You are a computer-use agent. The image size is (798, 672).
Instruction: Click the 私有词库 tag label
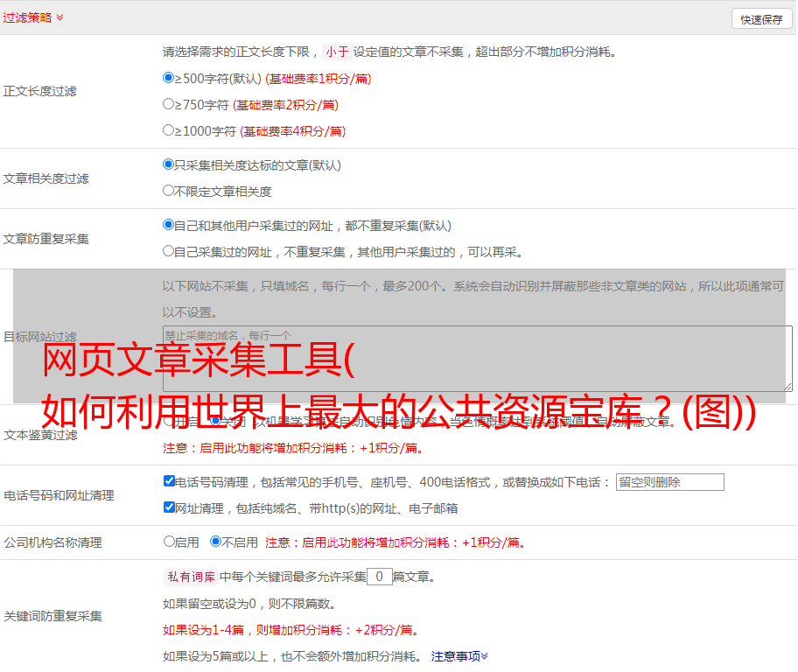[x=190, y=577]
